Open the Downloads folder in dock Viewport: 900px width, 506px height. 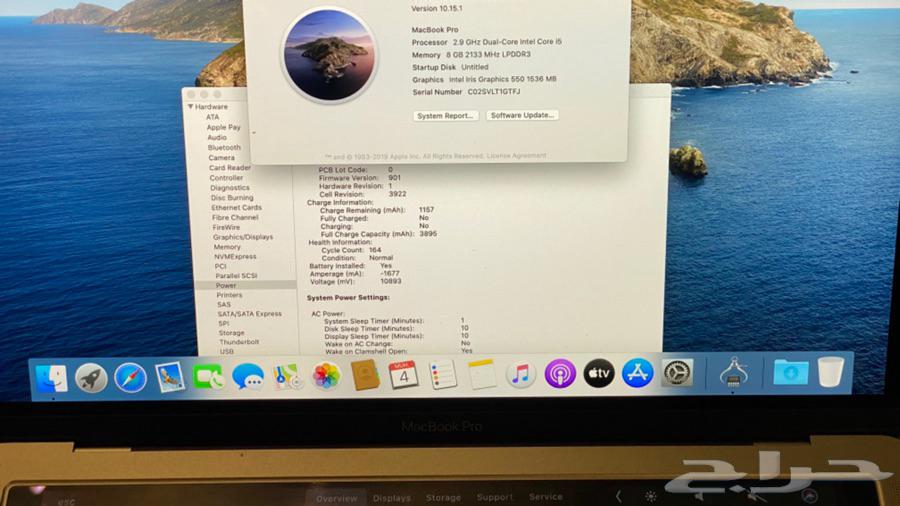[x=790, y=372]
